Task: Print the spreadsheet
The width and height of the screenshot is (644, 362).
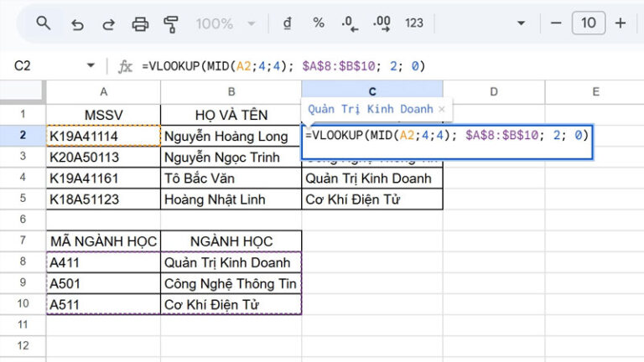Action: point(140,23)
